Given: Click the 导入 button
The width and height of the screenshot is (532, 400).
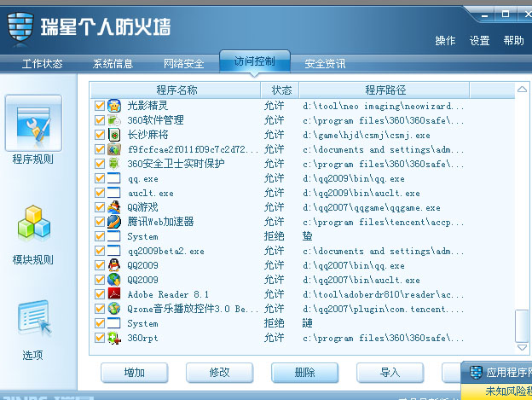Looking at the screenshot, I should tap(390, 373).
